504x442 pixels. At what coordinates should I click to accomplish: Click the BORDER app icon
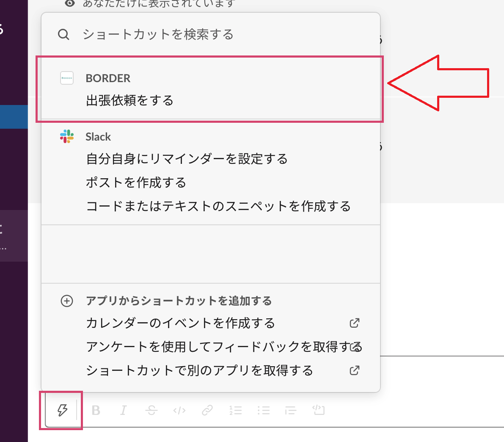67,78
